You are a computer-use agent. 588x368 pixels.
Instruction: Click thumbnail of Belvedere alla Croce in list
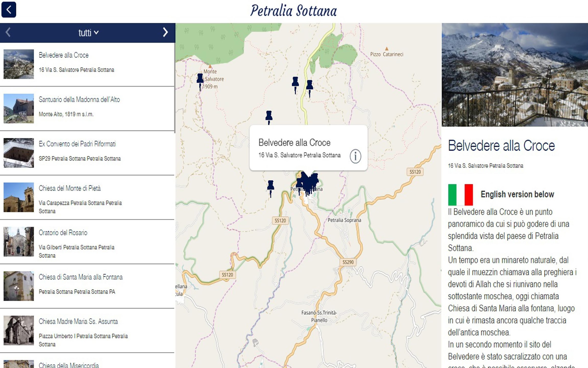19,64
